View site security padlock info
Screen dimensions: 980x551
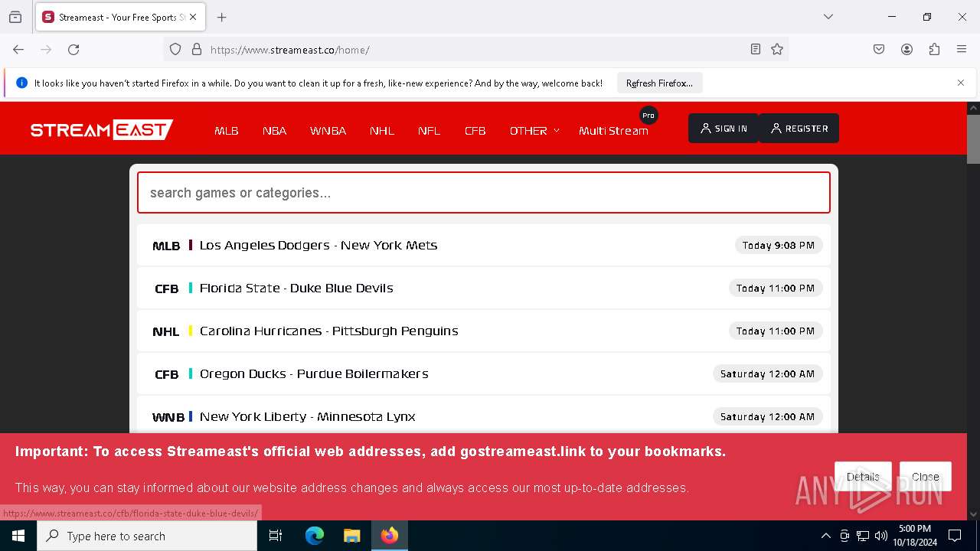pos(197,50)
